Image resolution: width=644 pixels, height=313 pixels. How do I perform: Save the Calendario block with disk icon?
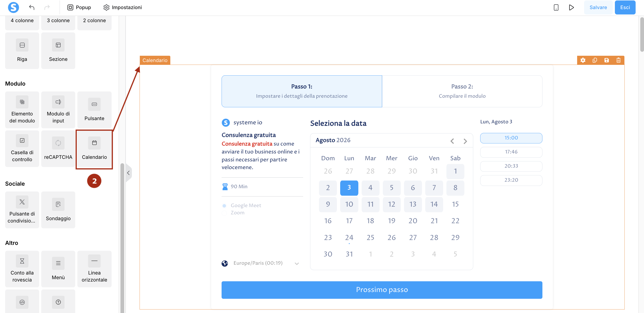coord(607,60)
